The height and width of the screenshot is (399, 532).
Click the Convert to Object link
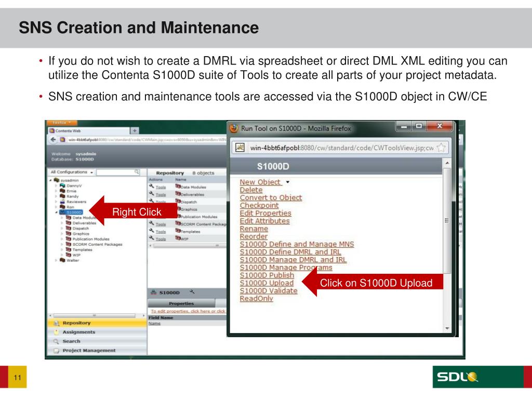point(271,197)
